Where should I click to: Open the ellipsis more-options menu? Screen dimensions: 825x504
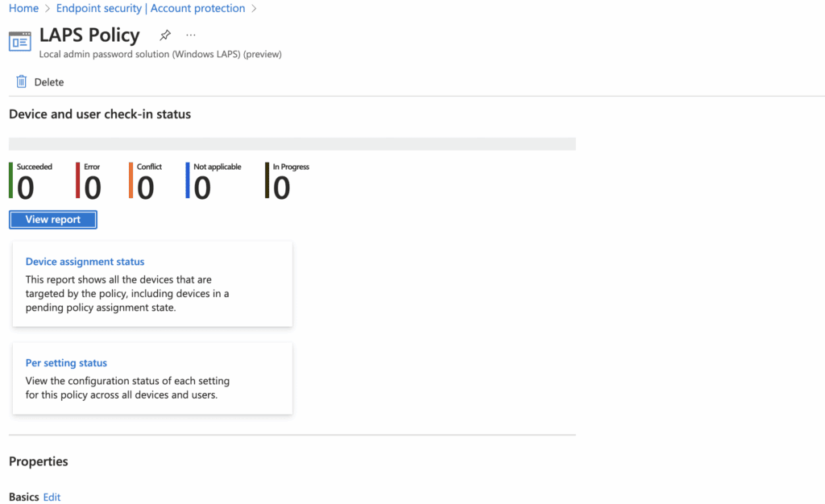pos(190,35)
